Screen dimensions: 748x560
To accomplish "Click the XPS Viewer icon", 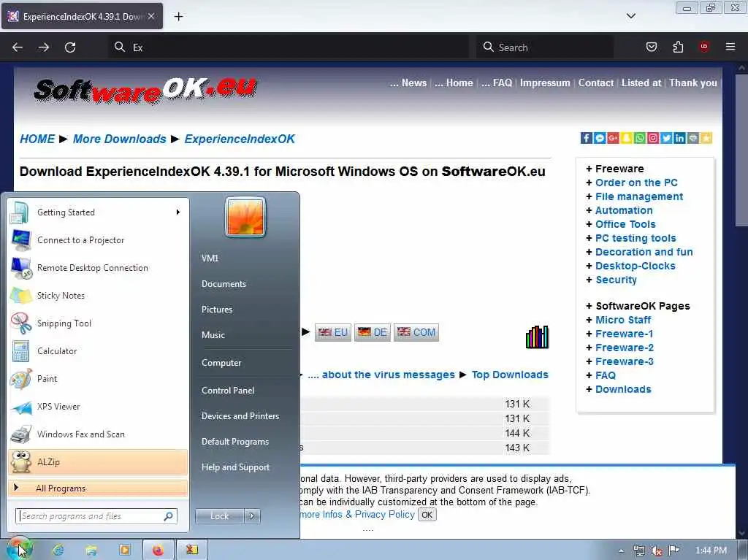I will click(x=21, y=407).
